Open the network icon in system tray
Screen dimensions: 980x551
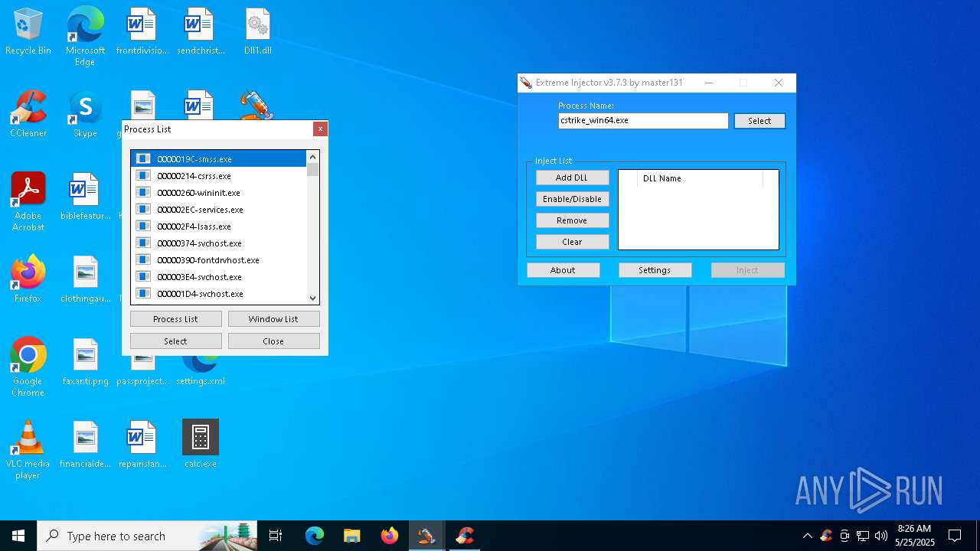[863, 536]
